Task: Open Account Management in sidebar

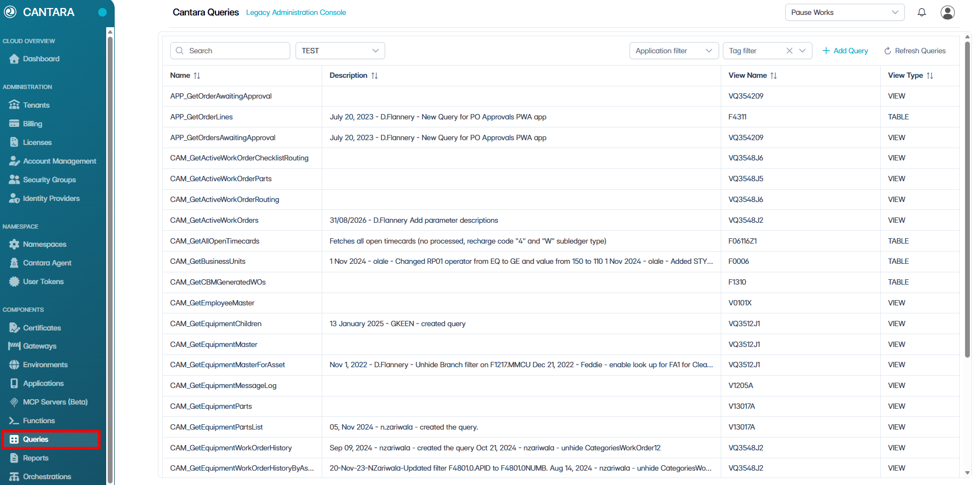Action: tap(53, 161)
